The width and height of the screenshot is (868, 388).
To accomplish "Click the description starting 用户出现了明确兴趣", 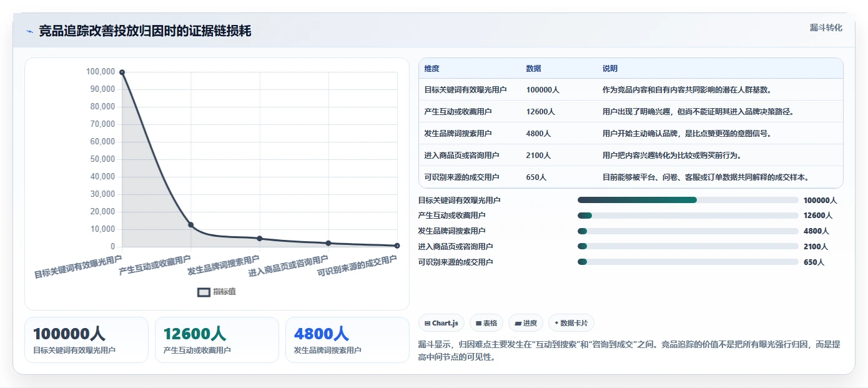I will [x=699, y=112].
